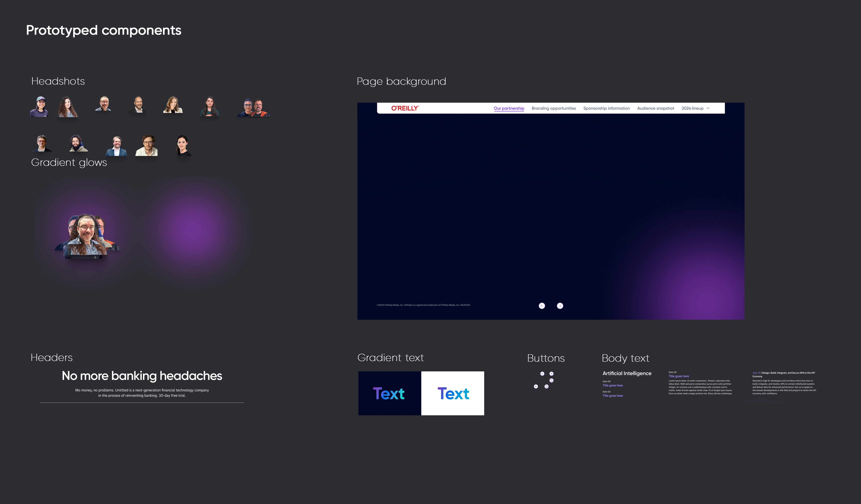
Task: Click the bottom-row undo button under Buttons
Action: pyautogui.click(x=546, y=386)
